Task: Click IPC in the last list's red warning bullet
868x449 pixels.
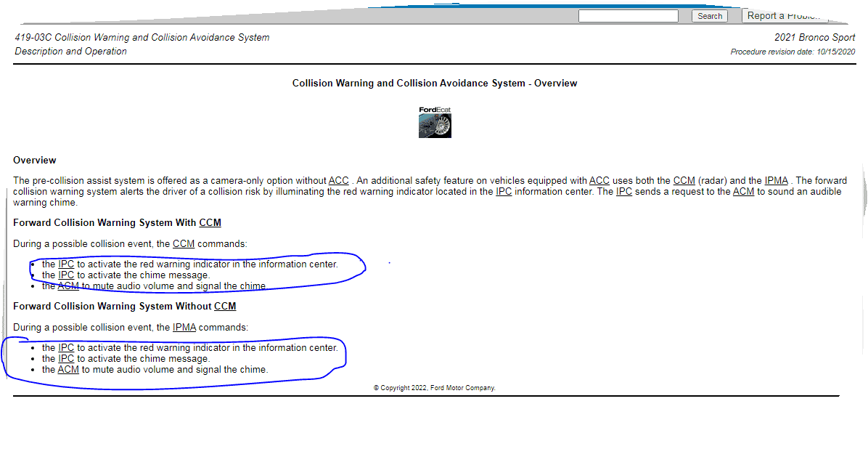Action: click(66, 348)
